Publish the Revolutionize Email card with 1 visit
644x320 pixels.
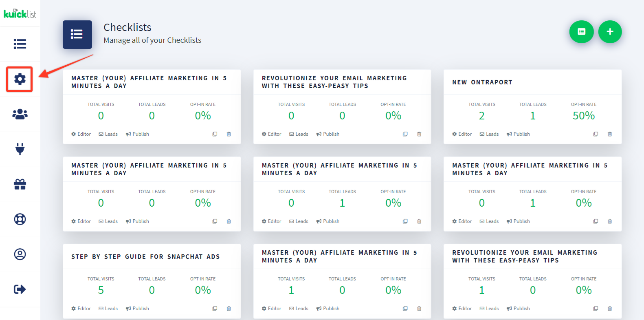pos(518,309)
